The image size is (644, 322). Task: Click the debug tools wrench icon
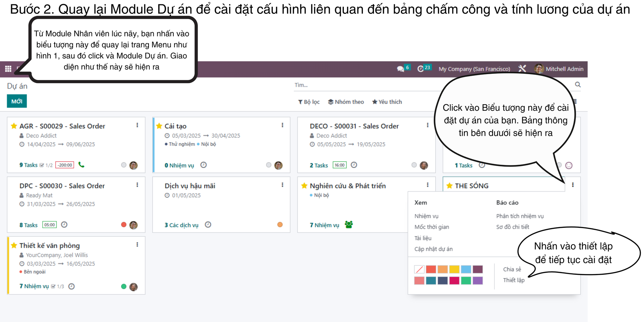tap(522, 69)
